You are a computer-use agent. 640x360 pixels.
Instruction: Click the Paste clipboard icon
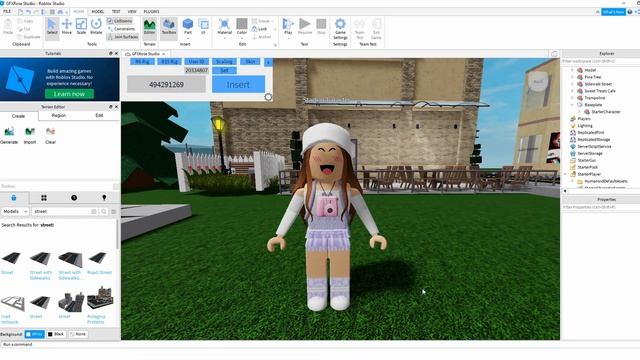(8, 27)
